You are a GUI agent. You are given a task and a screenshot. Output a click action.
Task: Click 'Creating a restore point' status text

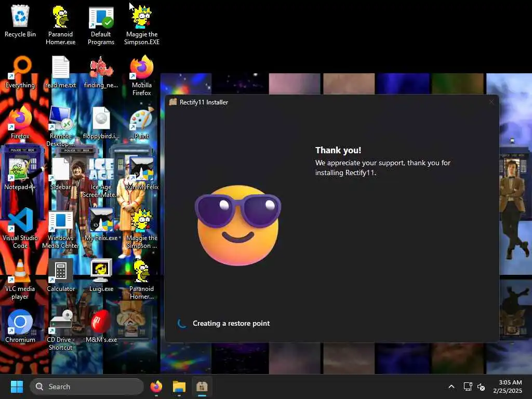click(231, 323)
